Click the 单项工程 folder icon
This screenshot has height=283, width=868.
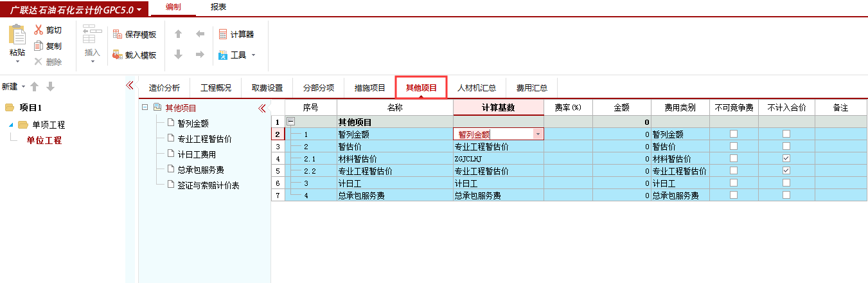point(22,125)
